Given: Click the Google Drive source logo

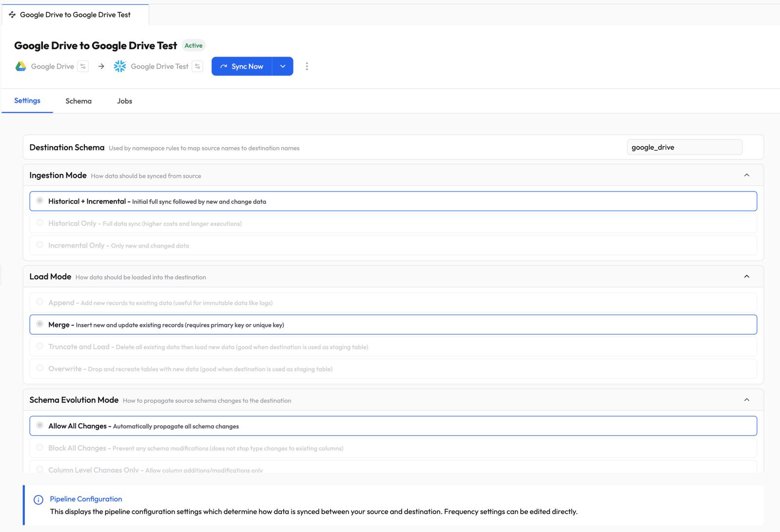Looking at the screenshot, I should coord(20,66).
